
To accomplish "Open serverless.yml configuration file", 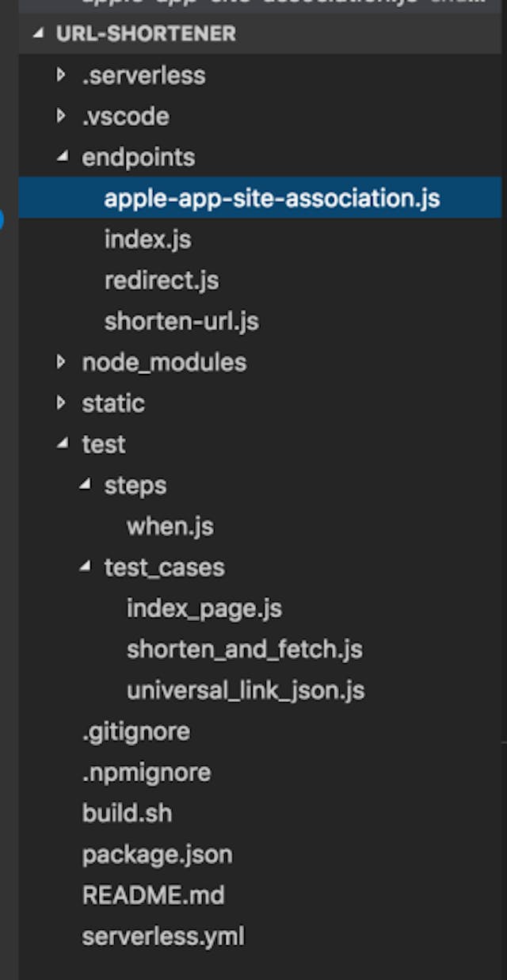I will click(x=163, y=937).
